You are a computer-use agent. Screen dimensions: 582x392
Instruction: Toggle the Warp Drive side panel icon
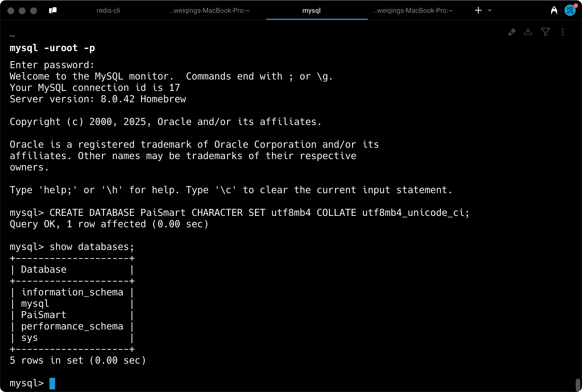(x=53, y=11)
